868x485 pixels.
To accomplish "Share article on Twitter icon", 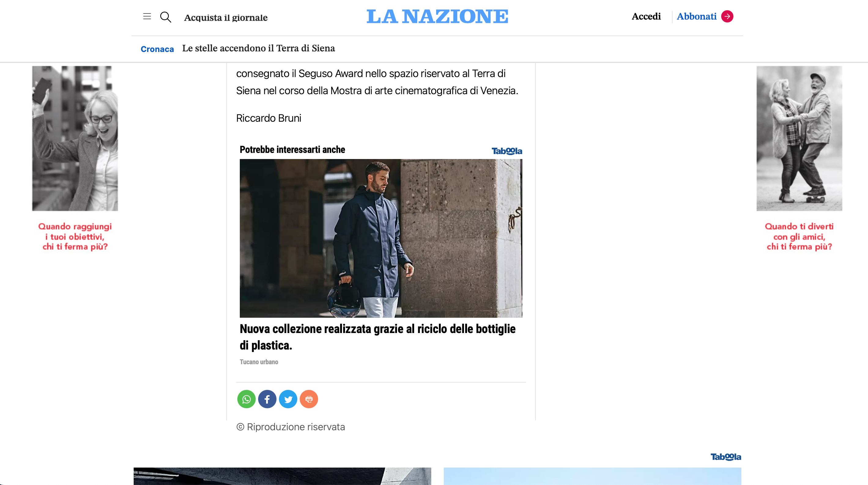I will pos(288,399).
